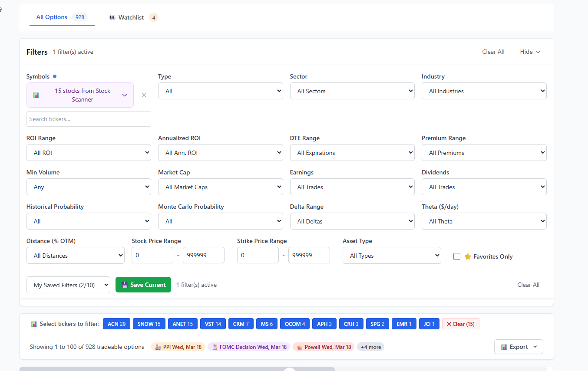Filter by the QCOM ticker chip

coord(295,324)
